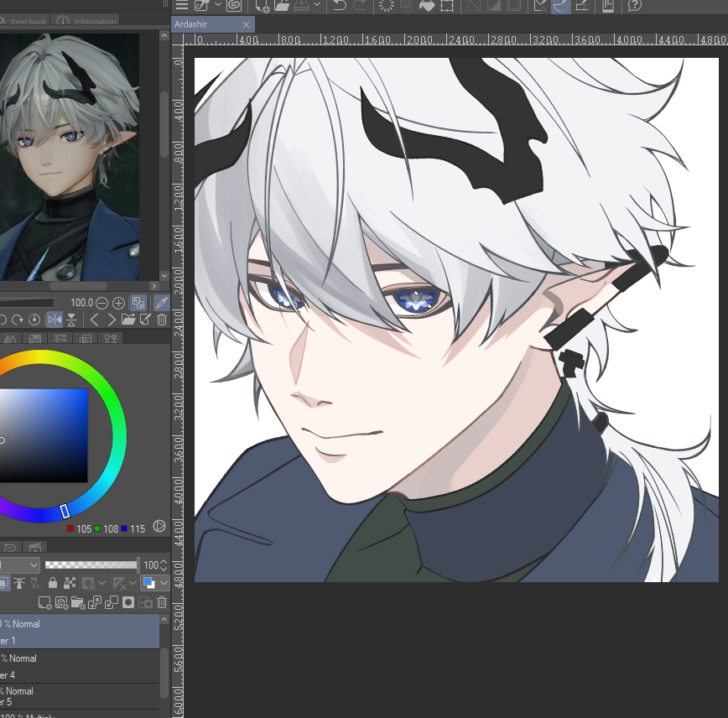Expand the ruler range options dropdown

133,582
